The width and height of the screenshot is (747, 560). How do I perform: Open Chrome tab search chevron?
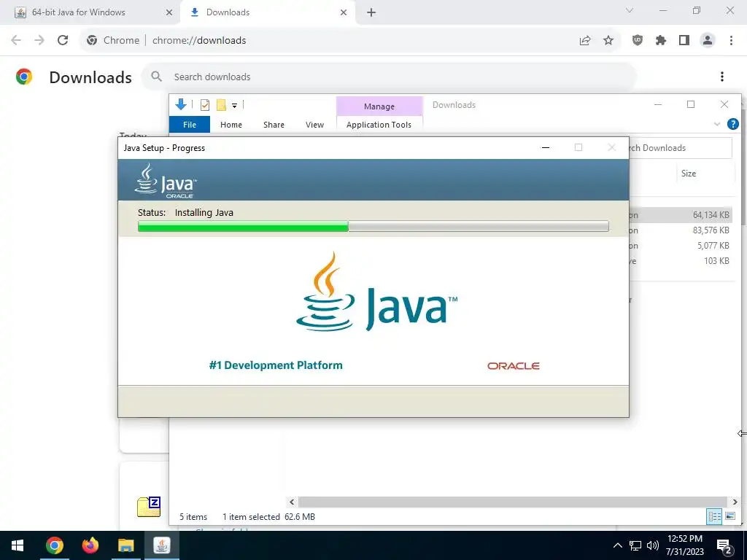pyautogui.click(x=630, y=10)
